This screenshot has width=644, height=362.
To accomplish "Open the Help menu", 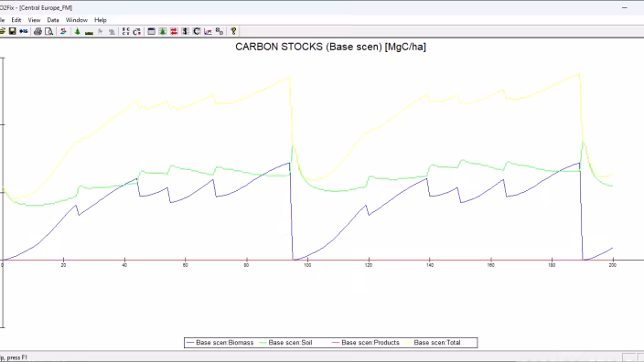I will pos(101,20).
